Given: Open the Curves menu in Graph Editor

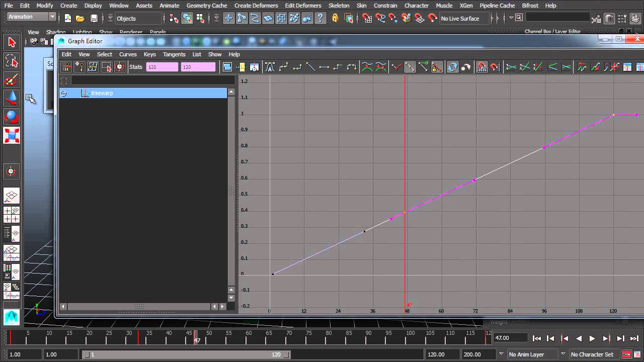Looking at the screenshot, I should 128,54.
